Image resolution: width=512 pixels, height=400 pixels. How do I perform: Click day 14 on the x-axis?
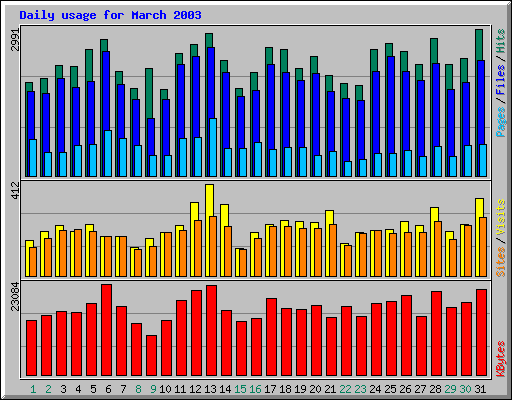[225, 389]
